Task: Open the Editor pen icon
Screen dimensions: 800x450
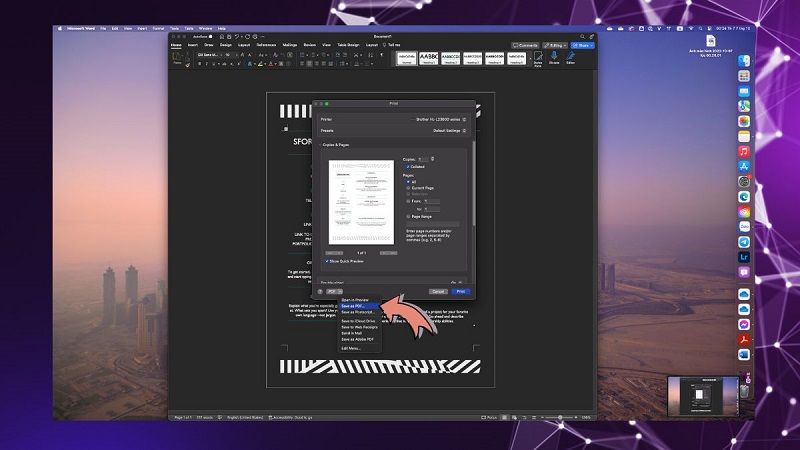Action: tap(570, 57)
